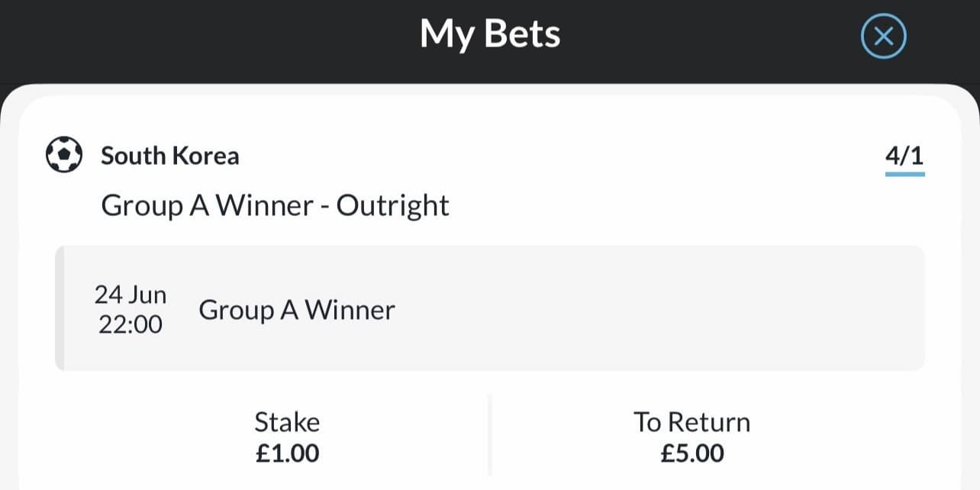Click empty space right of Group A Winner row text

(649, 310)
